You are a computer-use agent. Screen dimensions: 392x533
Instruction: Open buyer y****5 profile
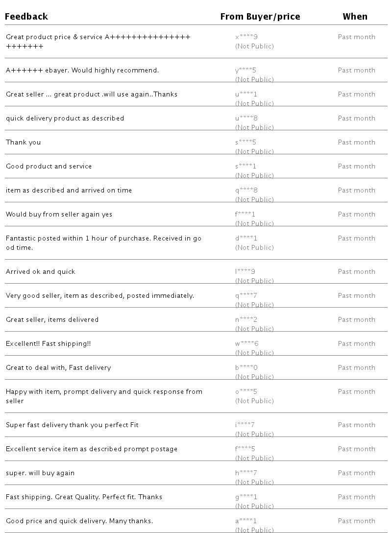coord(245,70)
